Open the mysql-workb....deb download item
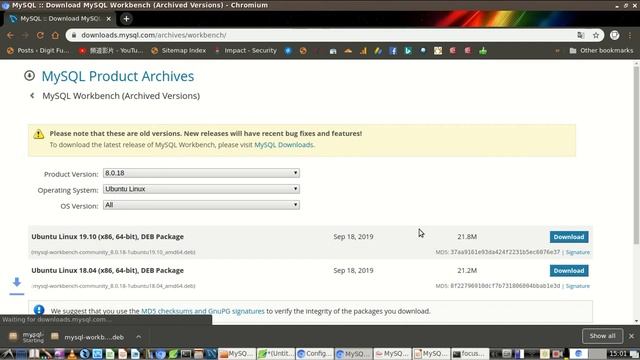 click(x=88, y=337)
